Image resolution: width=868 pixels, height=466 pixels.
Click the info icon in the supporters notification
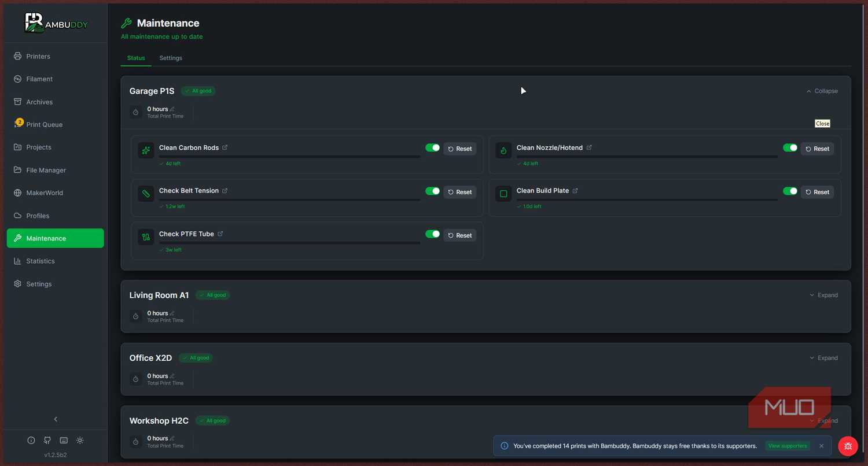[x=505, y=446]
